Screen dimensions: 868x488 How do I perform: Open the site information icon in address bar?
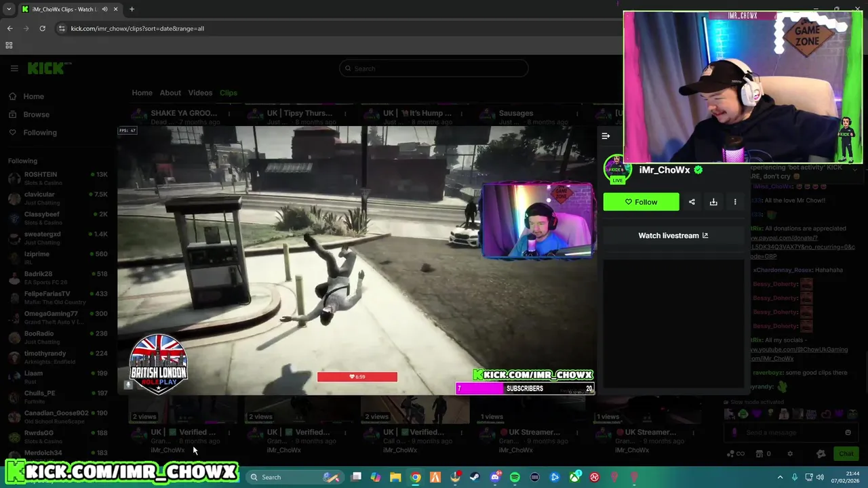[x=62, y=28]
